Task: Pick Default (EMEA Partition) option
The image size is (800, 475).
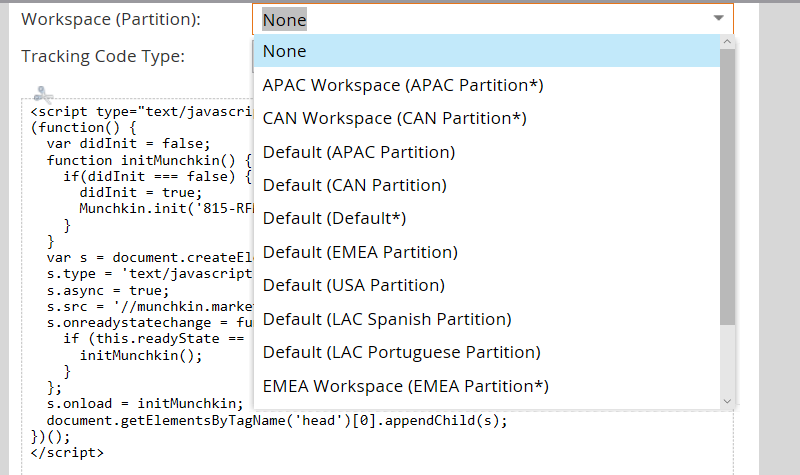Action: click(x=487, y=252)
